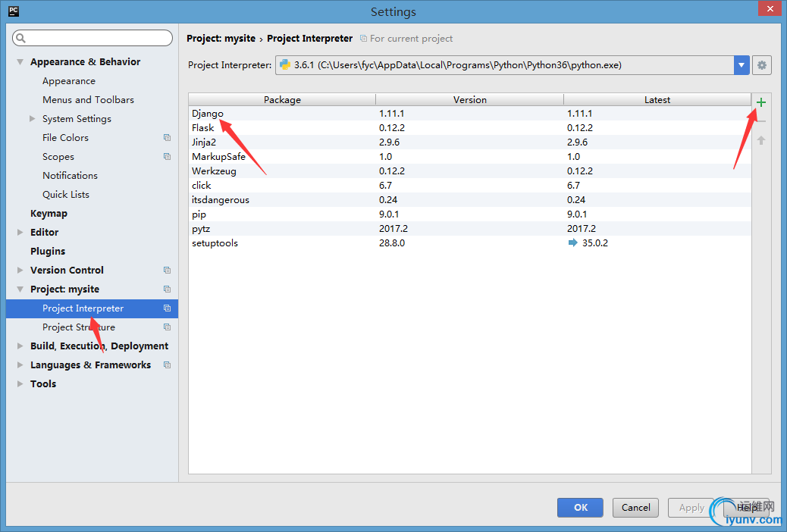The height and width of the screenshot is (532, 787).
Task: Click into the settings search field
Action: click(x=92, y=38)
